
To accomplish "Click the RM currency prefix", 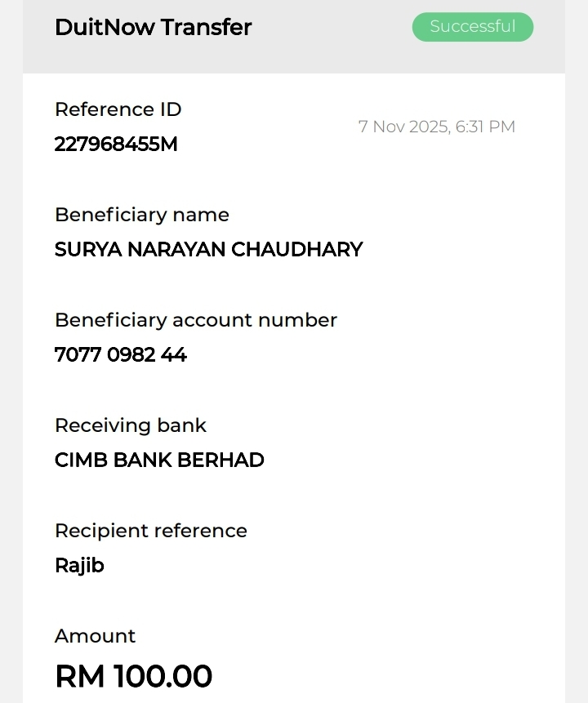I will coord(79,677).
